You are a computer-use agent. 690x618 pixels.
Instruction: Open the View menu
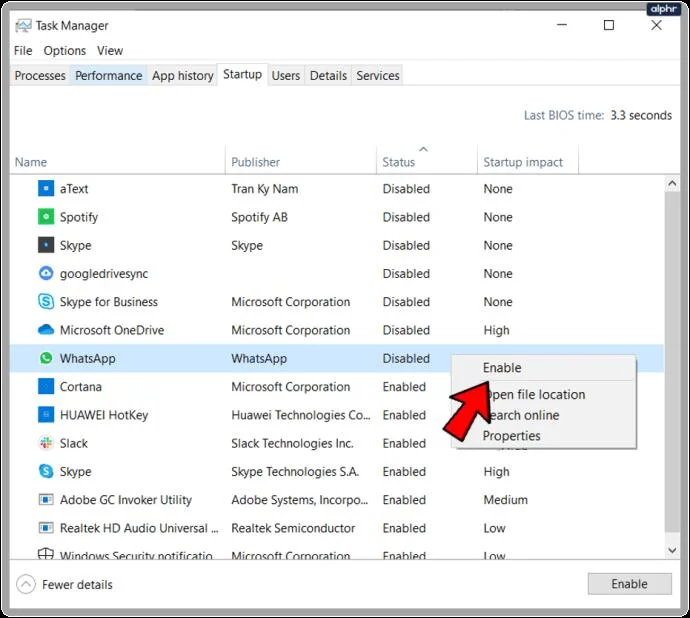tap(110, 51)
